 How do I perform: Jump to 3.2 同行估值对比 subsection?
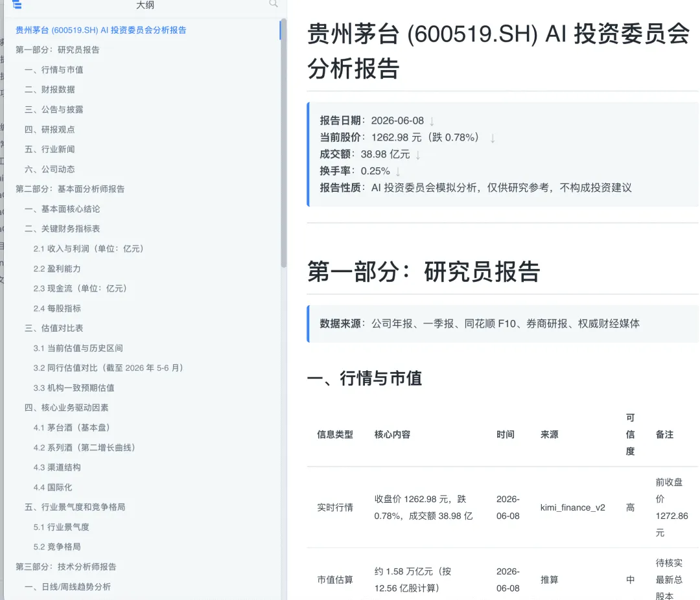point(108,368)
